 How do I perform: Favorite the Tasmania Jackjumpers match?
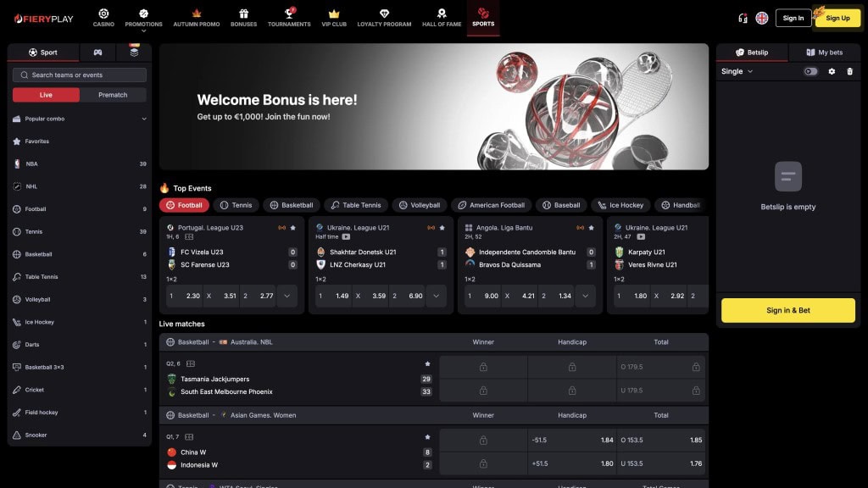click(427, 363)
